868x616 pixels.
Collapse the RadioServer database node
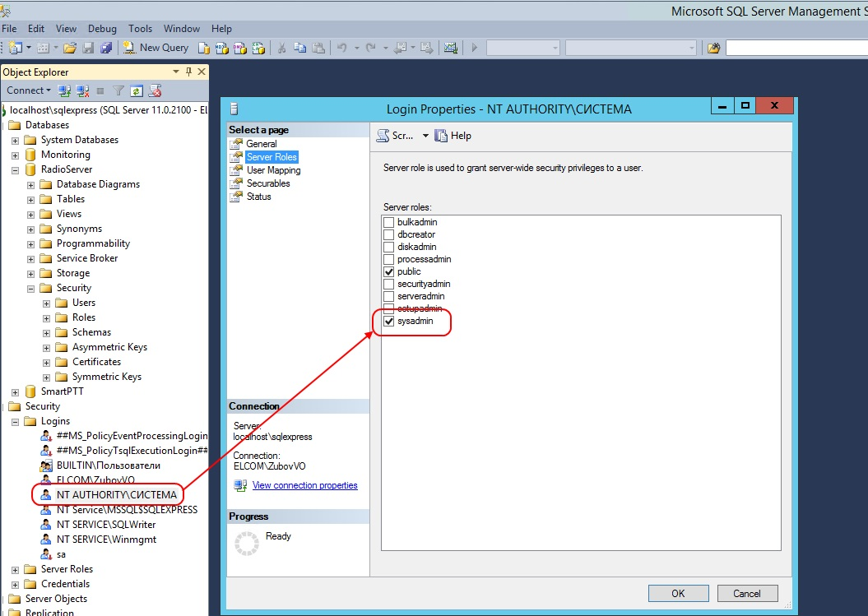pos(16,170)
